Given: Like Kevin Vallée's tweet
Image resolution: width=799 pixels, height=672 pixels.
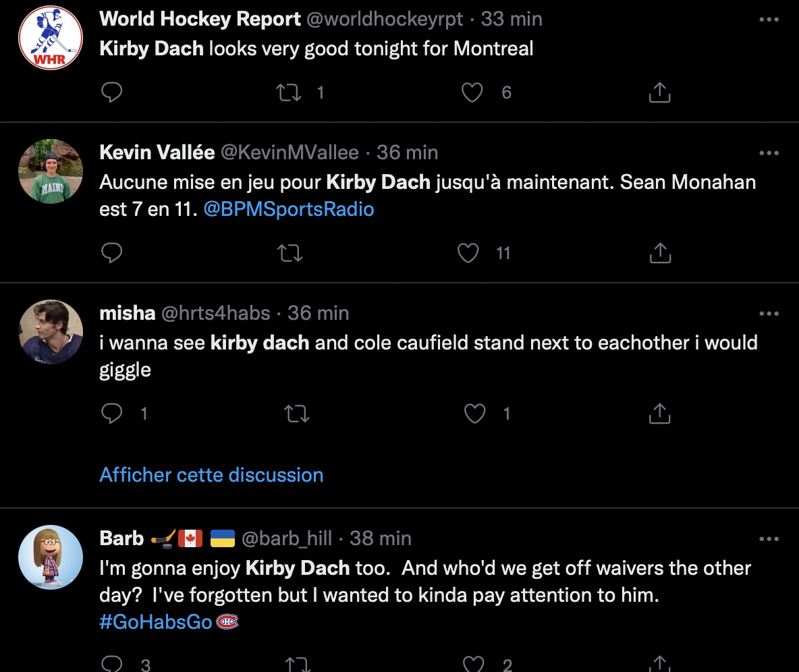Looking at the screenshot, I should 468,253.
